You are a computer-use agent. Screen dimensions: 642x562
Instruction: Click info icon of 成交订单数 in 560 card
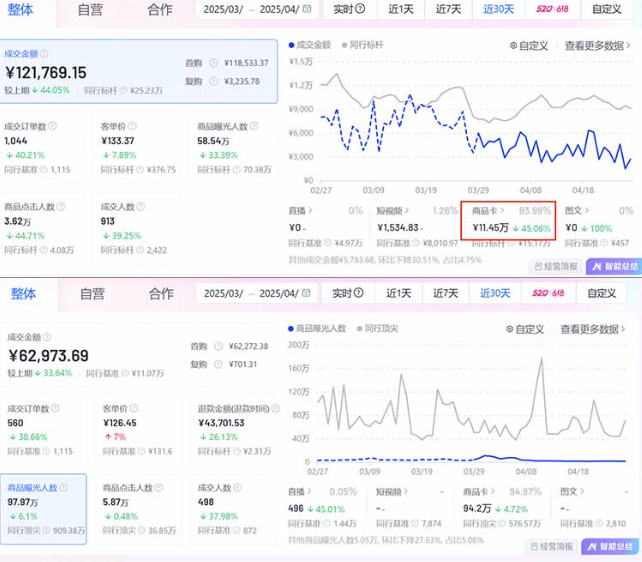[x=55, y=408]
